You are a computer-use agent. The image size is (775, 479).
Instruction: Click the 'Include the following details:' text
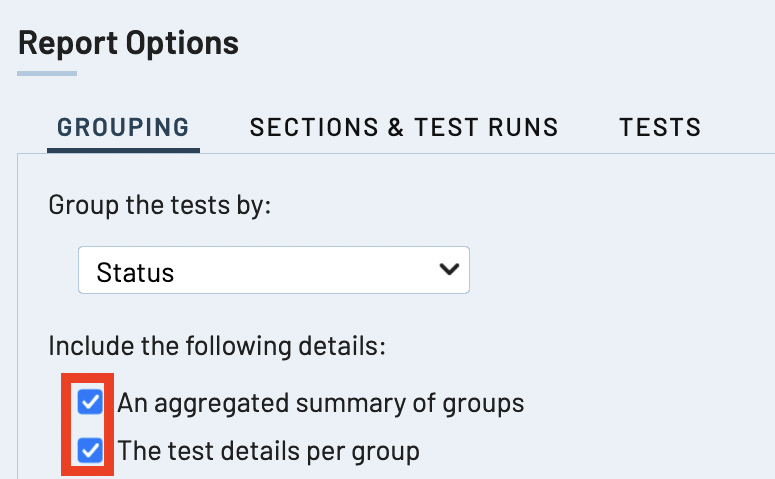[x=217, y=347]
